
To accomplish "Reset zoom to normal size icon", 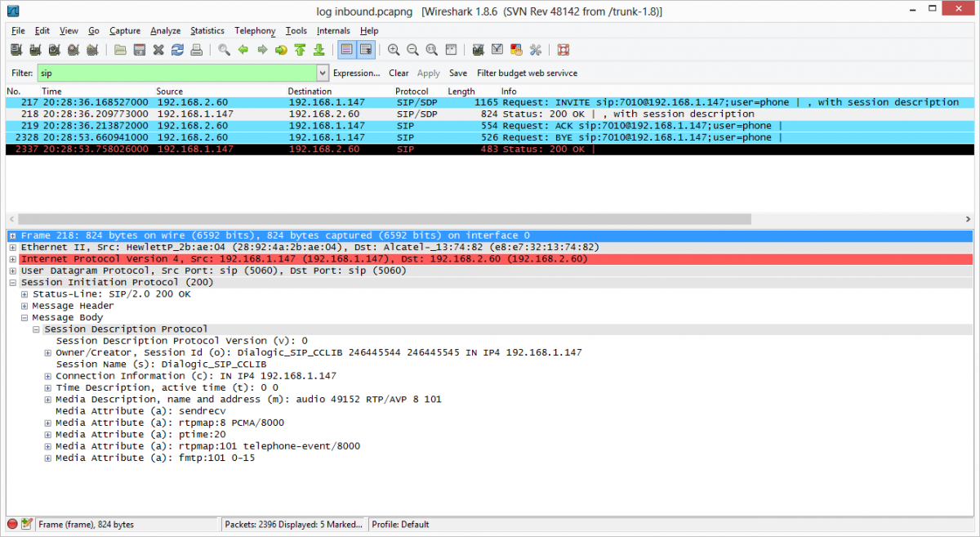I will (x=431, y=50).
